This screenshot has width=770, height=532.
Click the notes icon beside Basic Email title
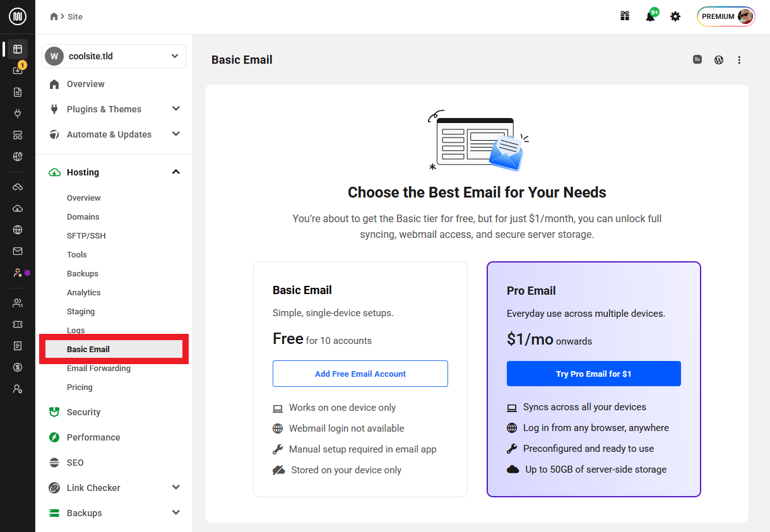click(x=697, y=59)
